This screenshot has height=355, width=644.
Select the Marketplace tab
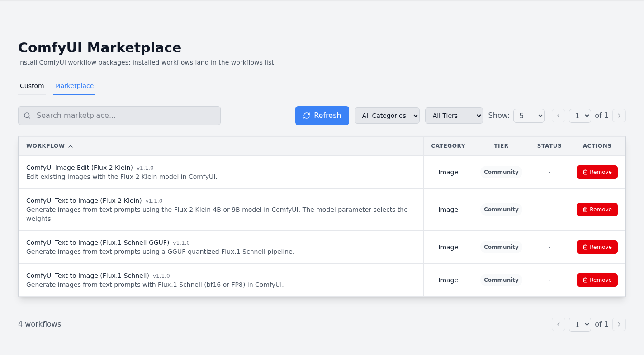(74, 86)
